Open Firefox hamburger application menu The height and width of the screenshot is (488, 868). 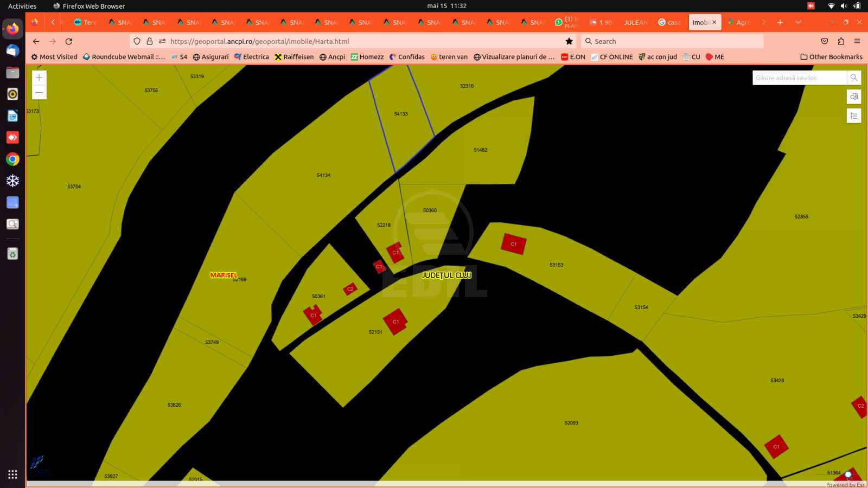(x=857, y=41)
